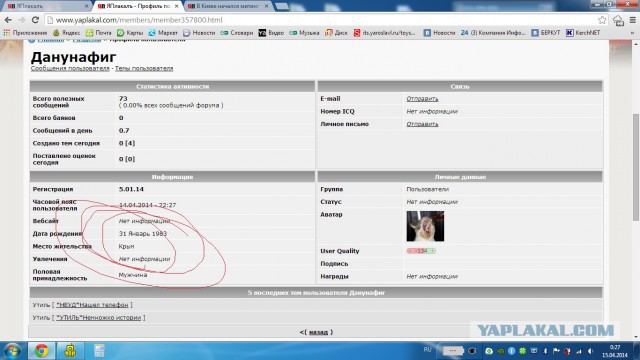Open the its.yaroslavl.ru bookmark
Image resolution: width=640 pixels, height=360 pixels.
384,33
